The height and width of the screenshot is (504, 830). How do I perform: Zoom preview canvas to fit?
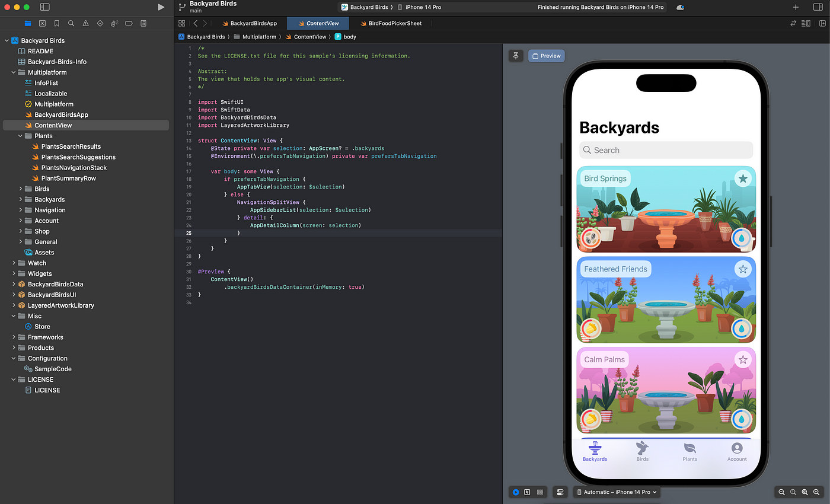pos(805,492)
